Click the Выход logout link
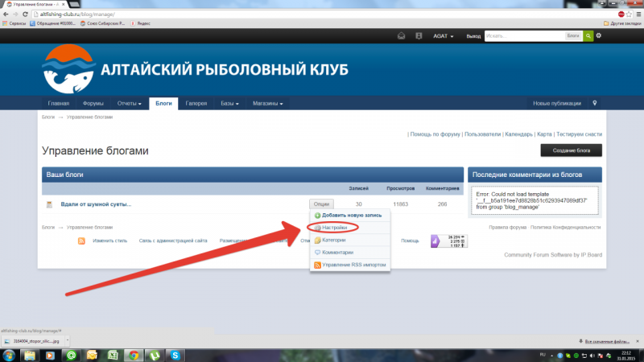644x362 pixels. (x=473, y=36)
